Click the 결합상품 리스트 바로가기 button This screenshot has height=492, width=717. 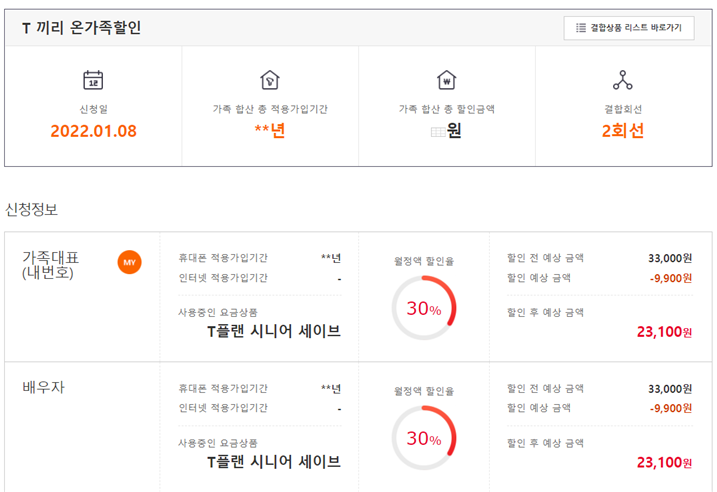click(629, 28)
